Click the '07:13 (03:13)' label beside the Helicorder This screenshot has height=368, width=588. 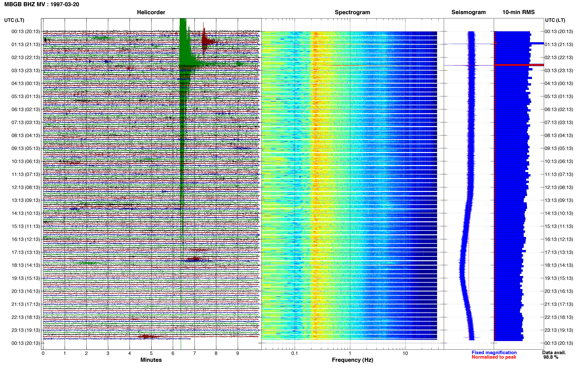26,122
